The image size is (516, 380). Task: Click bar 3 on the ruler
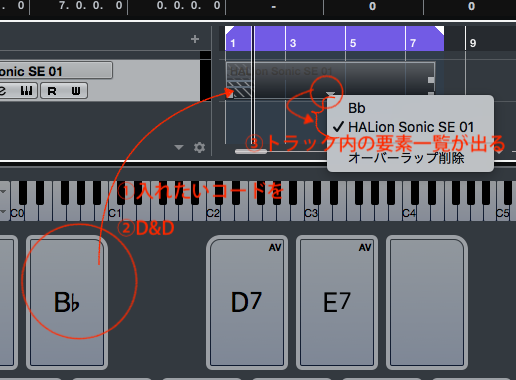click(x=293, y=43)
